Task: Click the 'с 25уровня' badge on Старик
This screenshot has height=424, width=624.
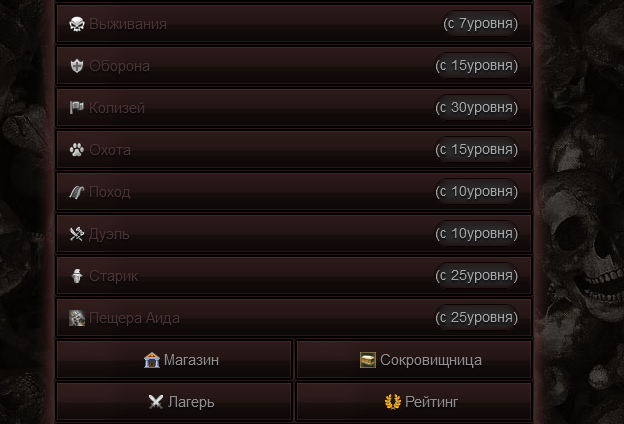Action: [476, 276]
